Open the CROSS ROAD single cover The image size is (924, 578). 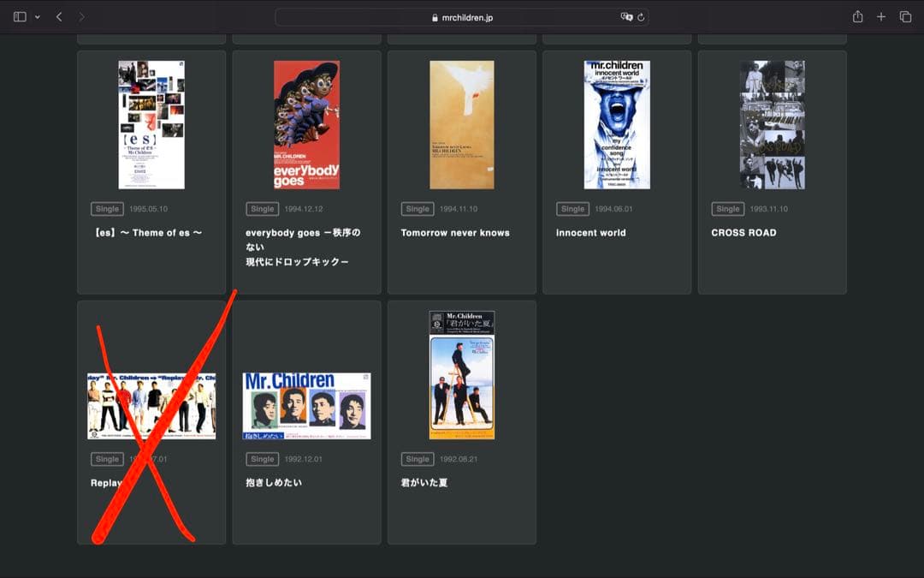[x=772, y=125]
